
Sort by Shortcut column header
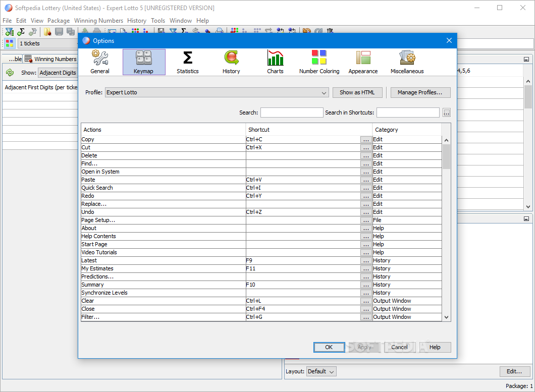point(309,130)
